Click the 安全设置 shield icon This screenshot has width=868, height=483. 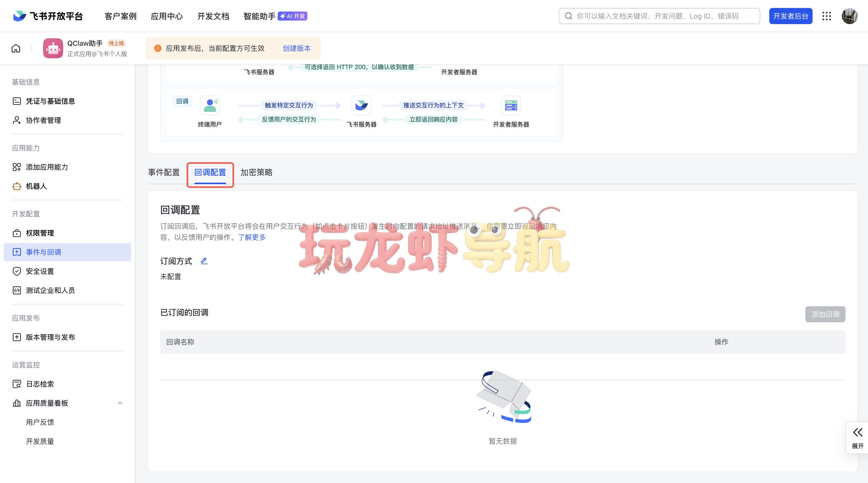(x=16, y=271)
